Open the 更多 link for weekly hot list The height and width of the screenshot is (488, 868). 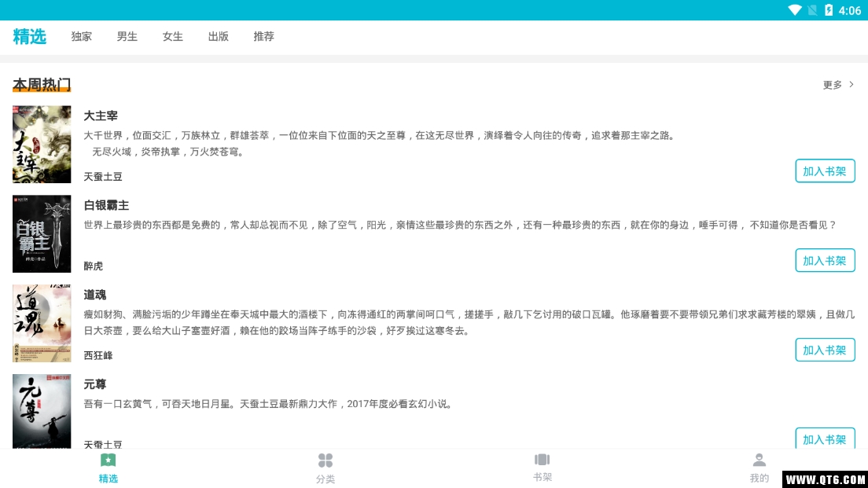point(831,85)
